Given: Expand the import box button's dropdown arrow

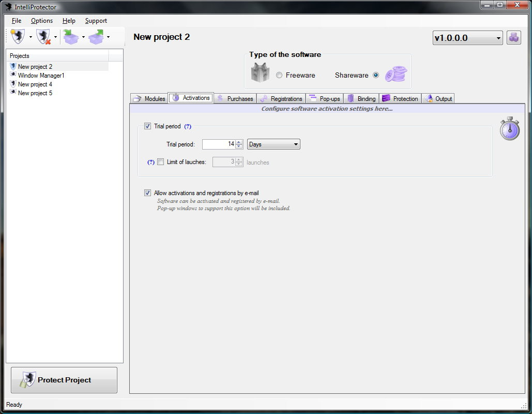Looking at the screenshot, I should point(83,37).
